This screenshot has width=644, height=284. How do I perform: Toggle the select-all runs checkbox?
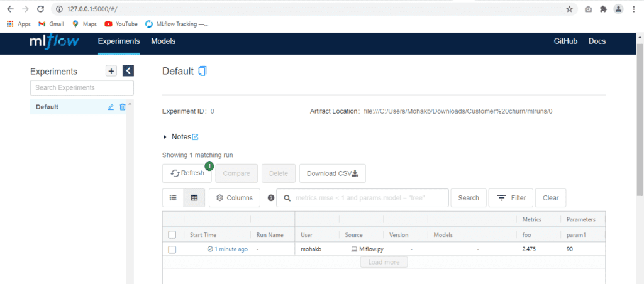click(172, 235)
